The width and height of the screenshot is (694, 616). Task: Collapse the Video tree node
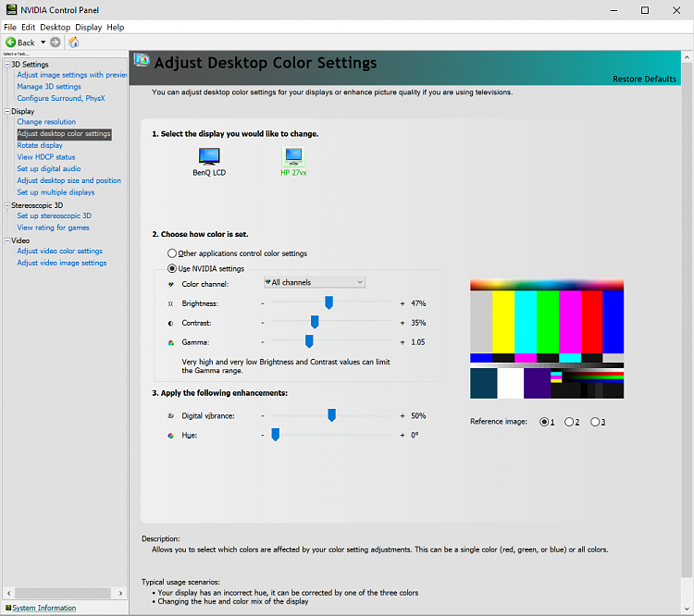7,240
